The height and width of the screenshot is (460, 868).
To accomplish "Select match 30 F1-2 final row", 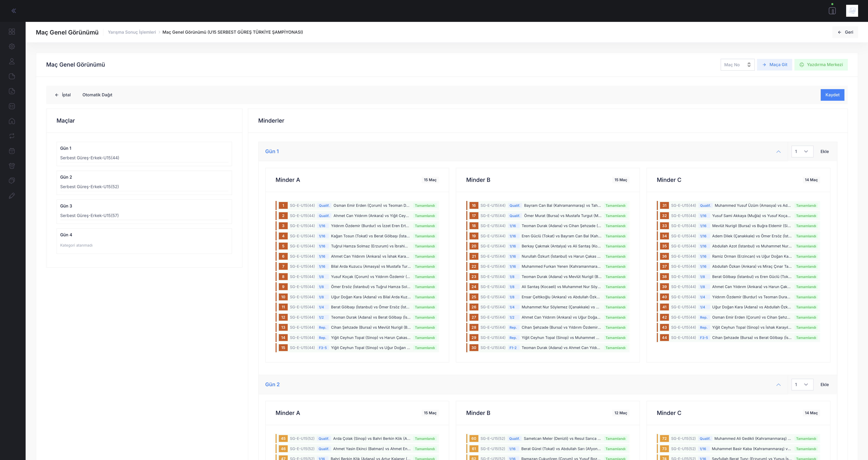I will pos(548,348).
